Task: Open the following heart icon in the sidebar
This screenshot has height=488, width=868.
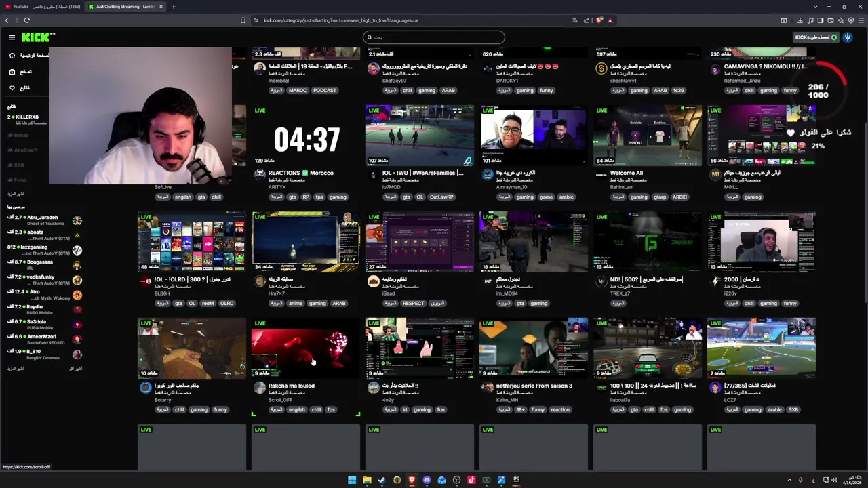Action: pos(12,88)
